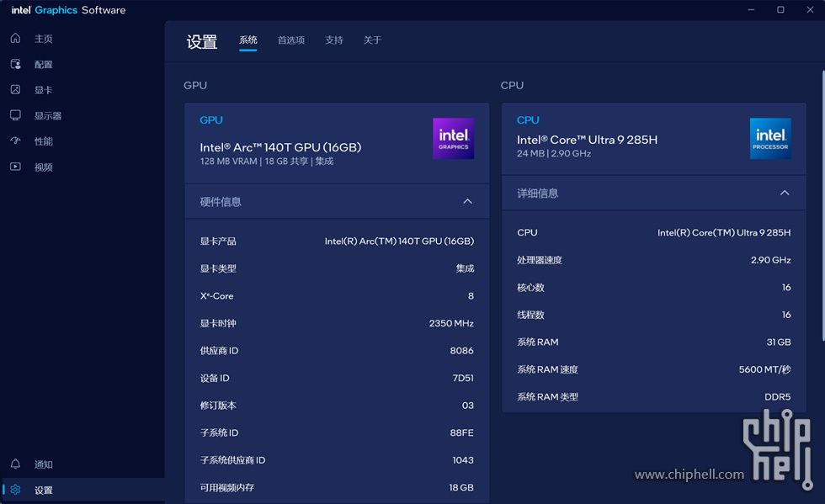The width and height of the screenshot is (825, 504).
Task: Go to 配置 in the sidebar
Action: tap(44, 65)
